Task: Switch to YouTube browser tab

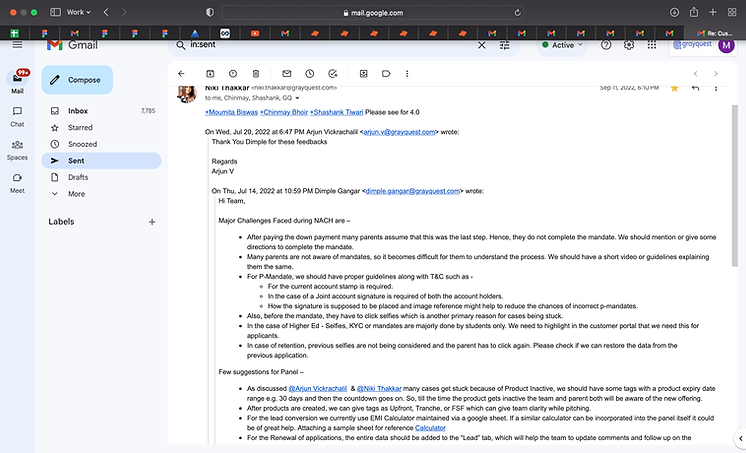Action: click(255, 33)
